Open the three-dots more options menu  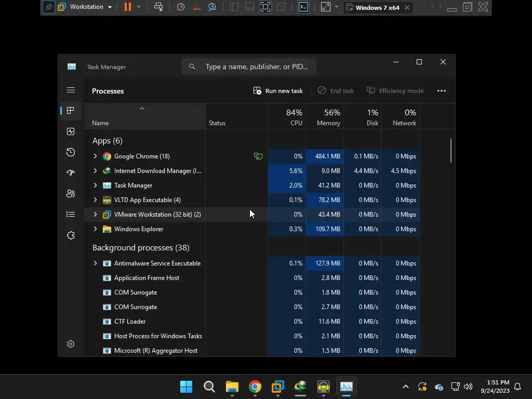click(442, 90)
